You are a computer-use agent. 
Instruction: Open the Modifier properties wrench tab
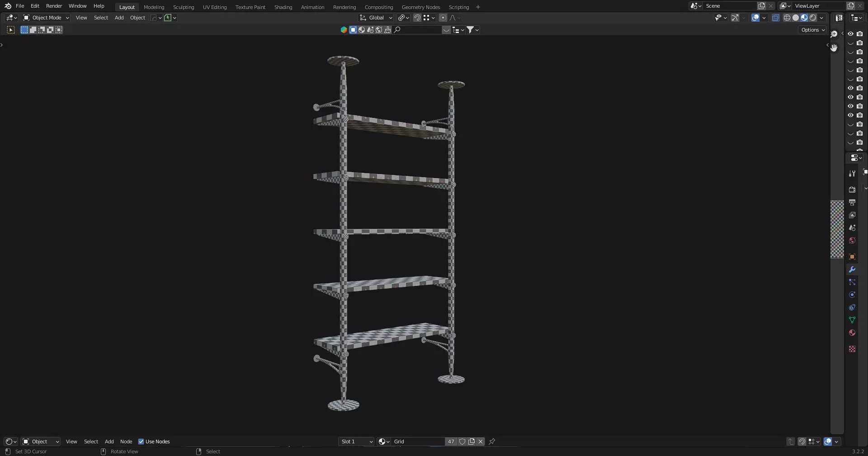point(852,269)
